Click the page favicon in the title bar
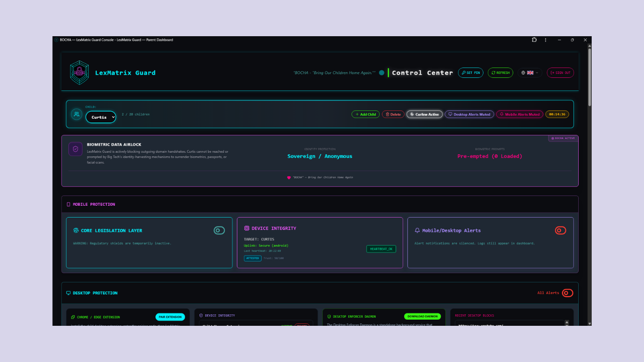644x362 pixels. (x=56, y=40)
